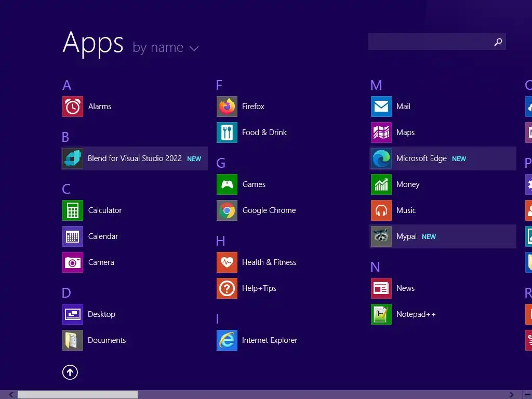Jump using the letter A group header
The image size is (532, 399).
pyautogui.click(x=67, y=85)
